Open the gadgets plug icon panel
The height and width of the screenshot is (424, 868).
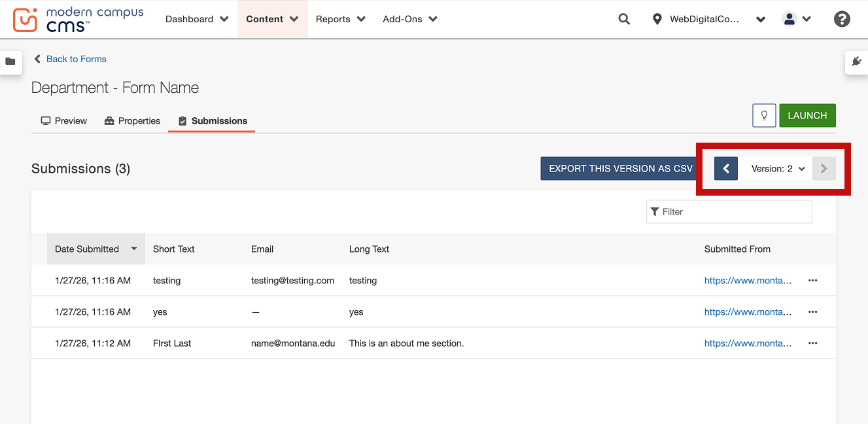pos(856,62)
